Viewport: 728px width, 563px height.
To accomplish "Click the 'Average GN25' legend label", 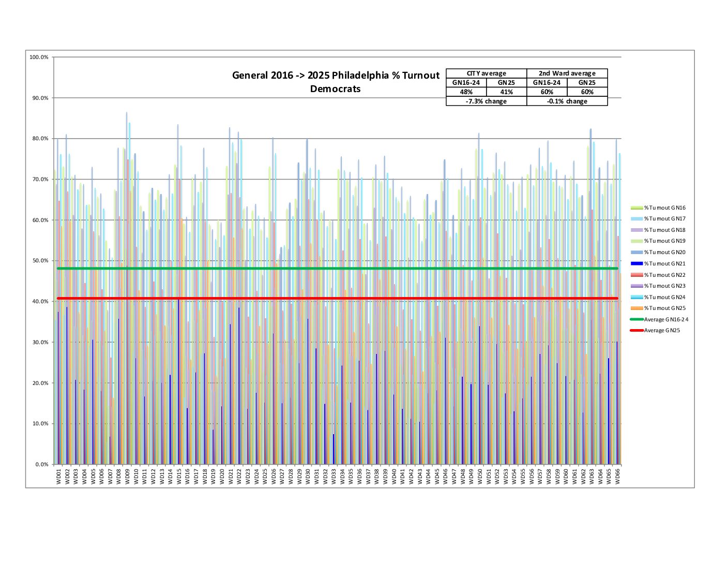I will [662, 330].
